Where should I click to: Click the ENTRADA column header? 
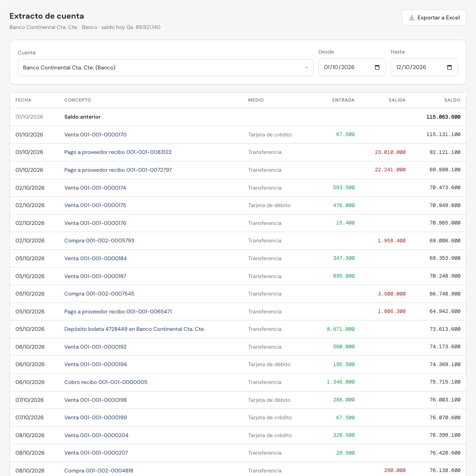click(x=344, y=100)
